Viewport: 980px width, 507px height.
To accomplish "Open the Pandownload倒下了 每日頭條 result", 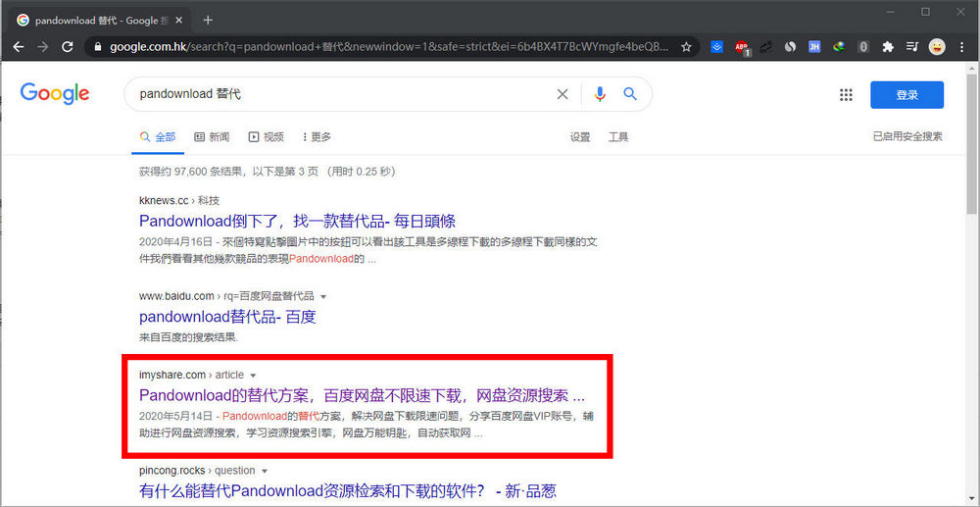I will 297,221.
